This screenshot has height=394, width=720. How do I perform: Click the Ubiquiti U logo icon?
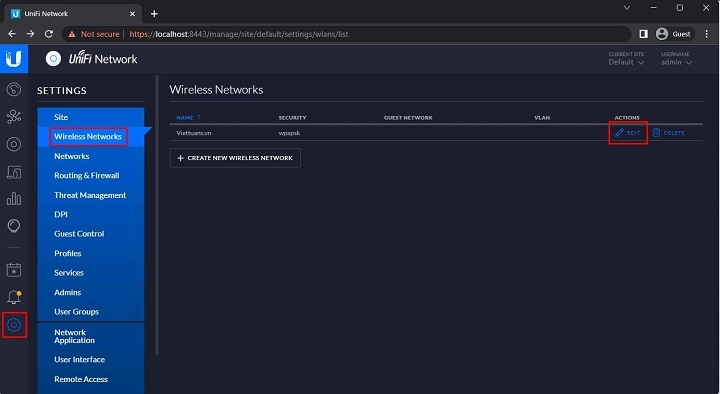(14, 59)
